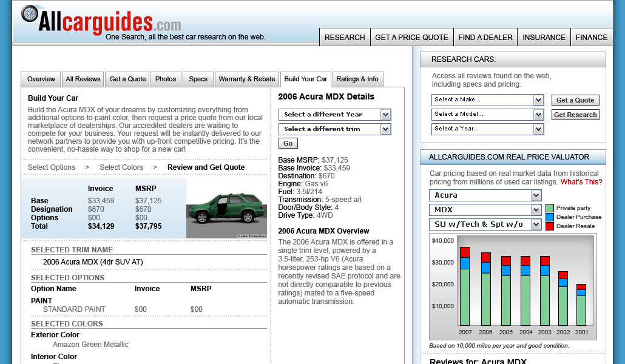Click the green Private party legend swatch
The height and width of the screenshot is (364, 625).
point(550,208)
